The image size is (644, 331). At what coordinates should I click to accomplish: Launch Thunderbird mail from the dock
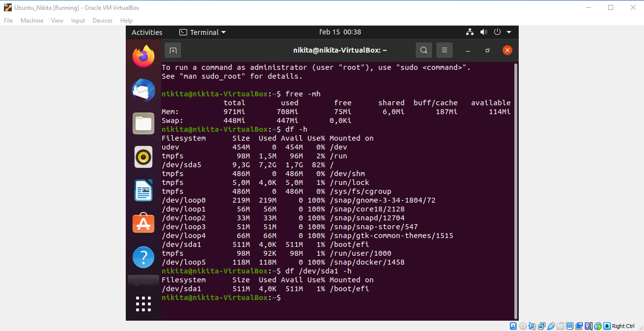coord(143,90)
